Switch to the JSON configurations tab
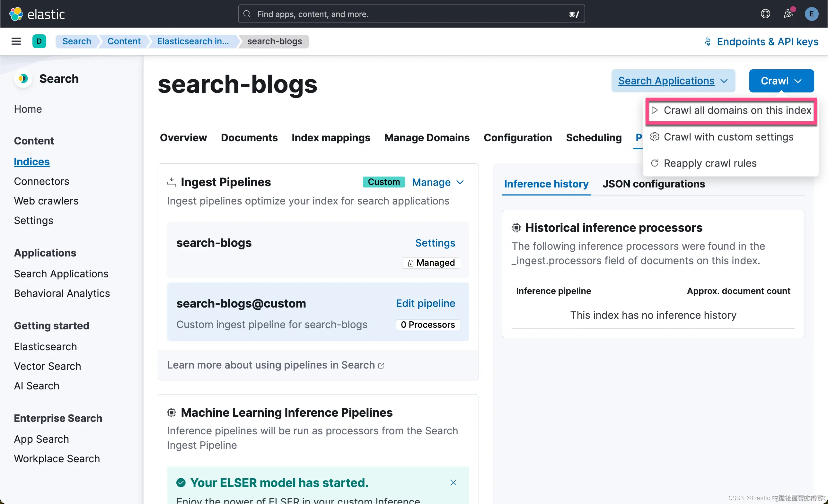This screenshot has height=504, width=828. click(x=653, y=184)
